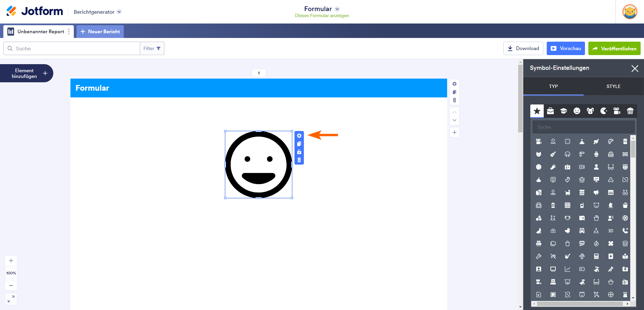Zoom in with the plus zoom button

pyautogui.click(x=11, y=261)
